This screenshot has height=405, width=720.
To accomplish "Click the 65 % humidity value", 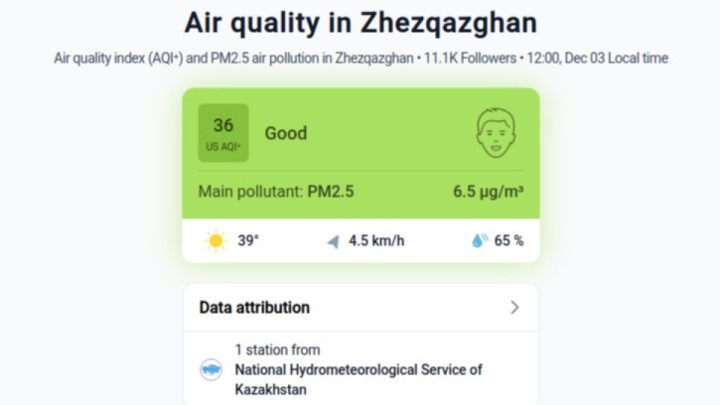I will click(x=509, y=241).
